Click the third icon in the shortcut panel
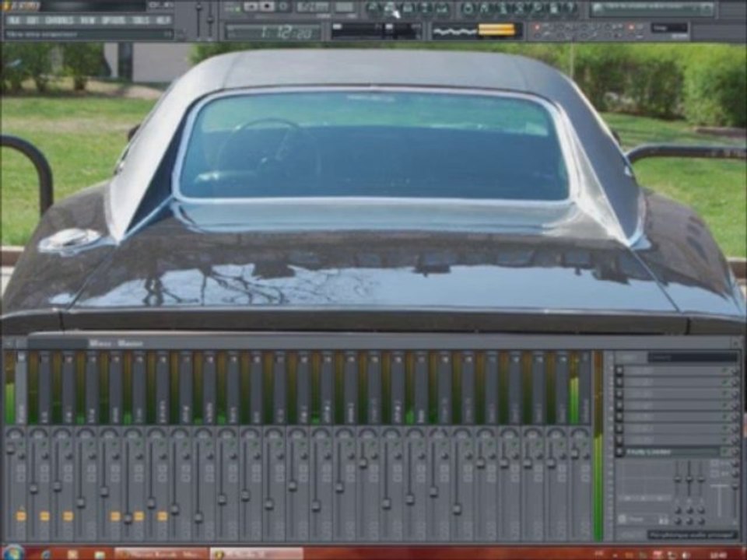The width and height of the screenshot is (747, 560). pyautogui.click(x=408, y=8)
